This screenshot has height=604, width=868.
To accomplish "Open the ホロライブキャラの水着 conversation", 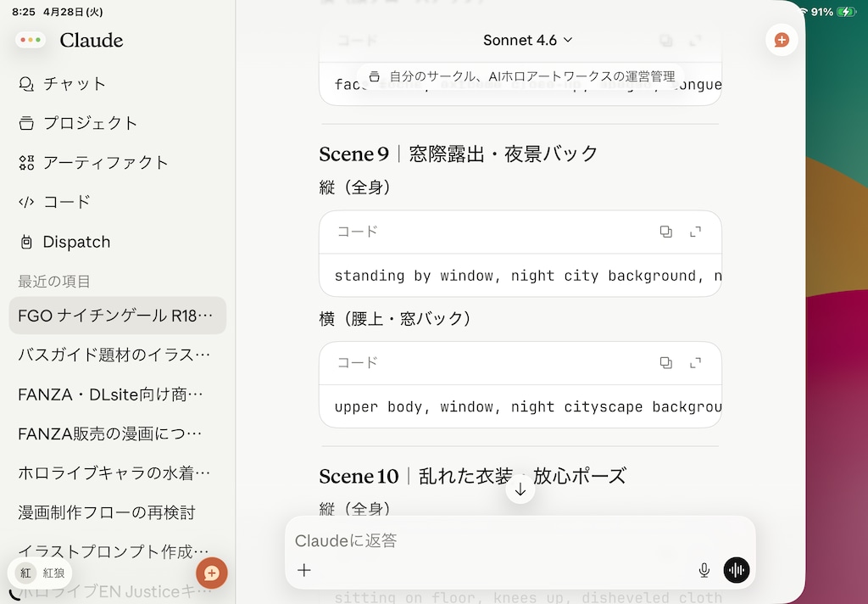I will (x=117, y=473).
